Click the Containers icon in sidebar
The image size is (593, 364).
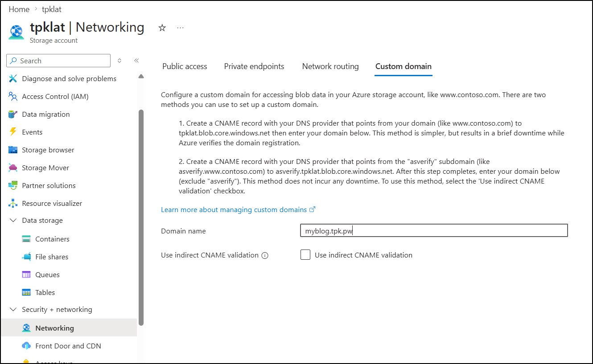click(x=26, y=239)
